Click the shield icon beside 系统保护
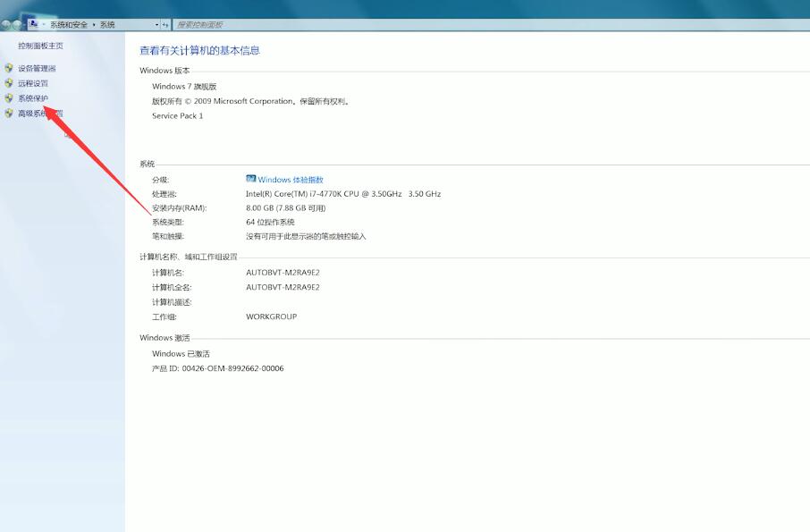 click(9, 97)
